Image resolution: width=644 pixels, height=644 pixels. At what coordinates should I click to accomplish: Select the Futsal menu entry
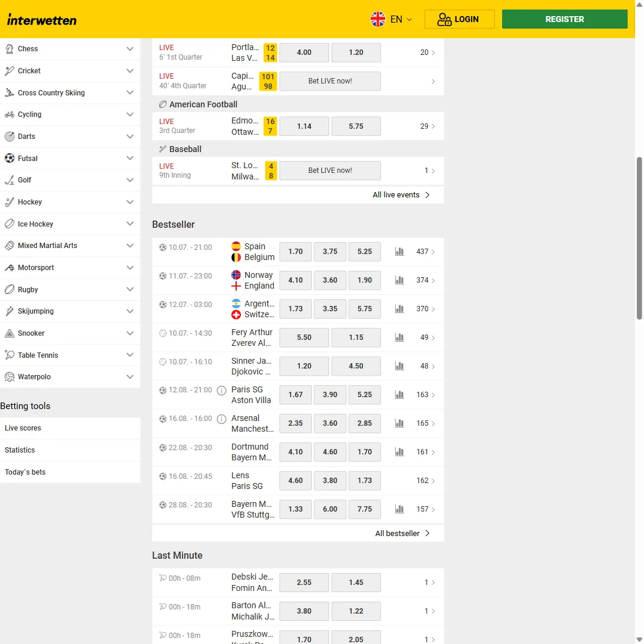70,158
